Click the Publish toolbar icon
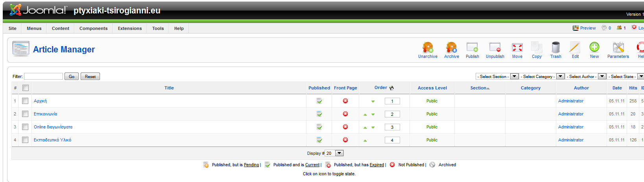 point(472,48)
